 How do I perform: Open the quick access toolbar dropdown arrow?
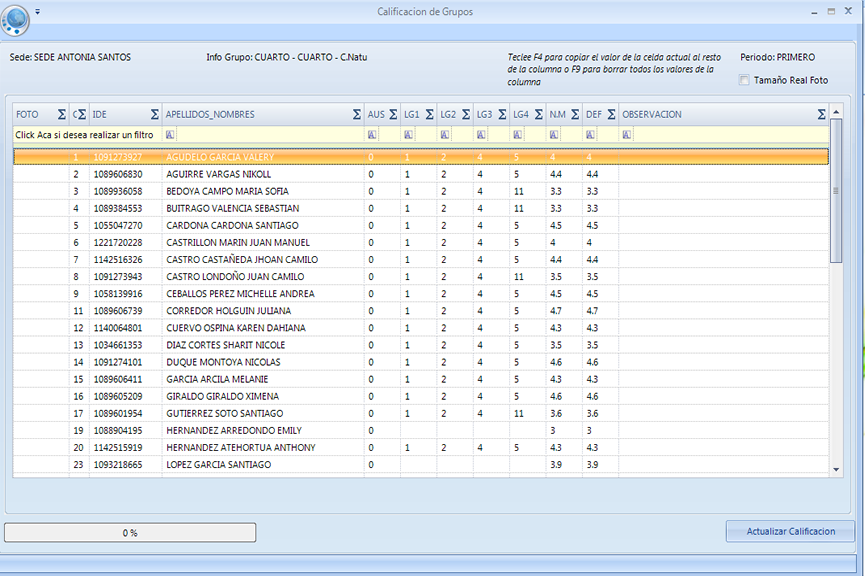pos(38,11)
